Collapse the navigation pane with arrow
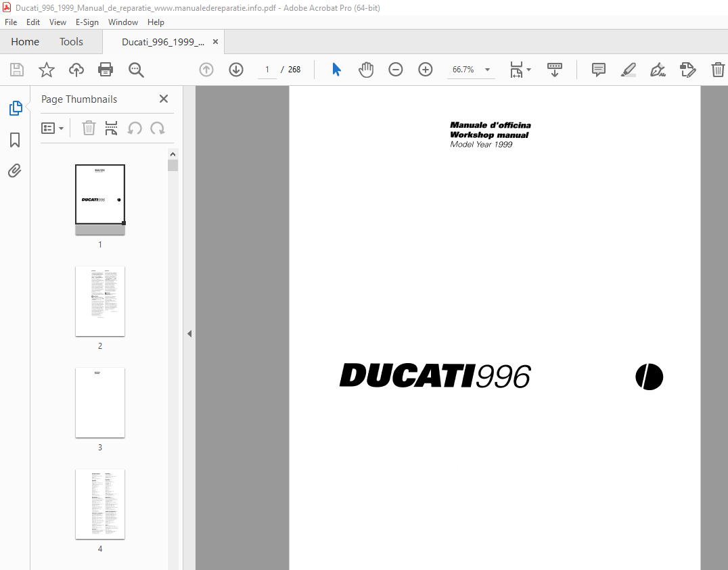Image resolution: width=728 pixels, height=570 pixels. pos(189,334)
